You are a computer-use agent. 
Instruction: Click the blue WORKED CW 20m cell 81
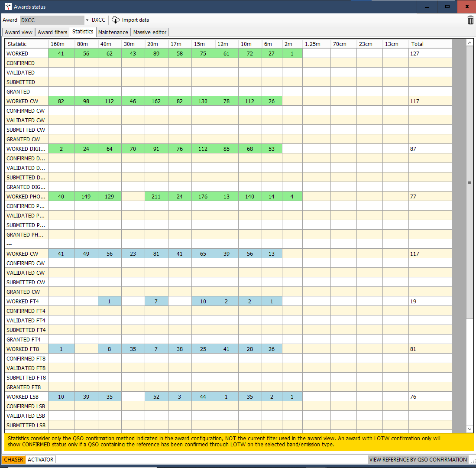pos(156,253)
